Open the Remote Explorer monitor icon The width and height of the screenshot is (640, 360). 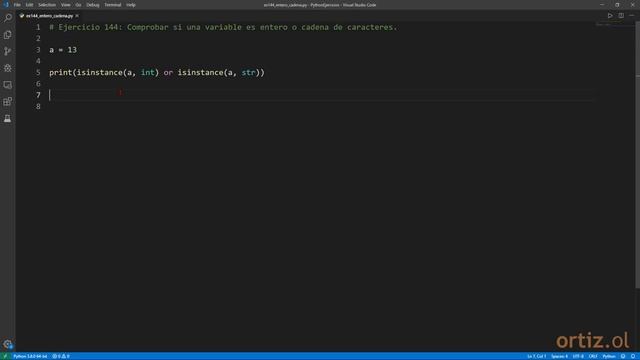[x=7, y=85]
